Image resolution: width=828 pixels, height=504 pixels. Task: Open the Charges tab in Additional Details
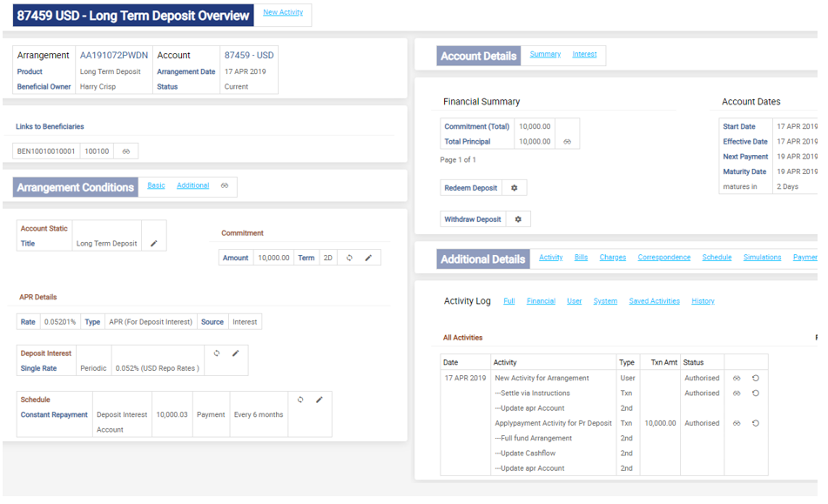(x=612, y=258)
